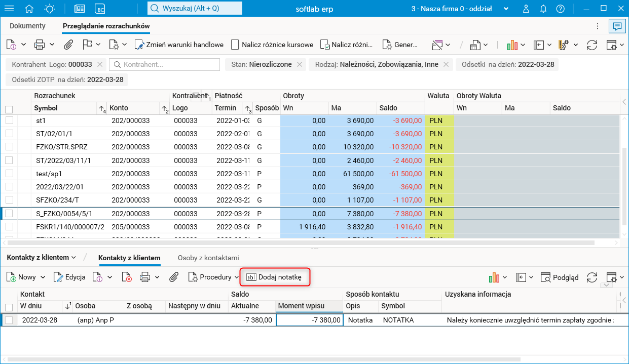Screen dimensions: 629x364
Task: Click the paperclip attachment icon in top toolbar
Action: [x=68, y=45]
